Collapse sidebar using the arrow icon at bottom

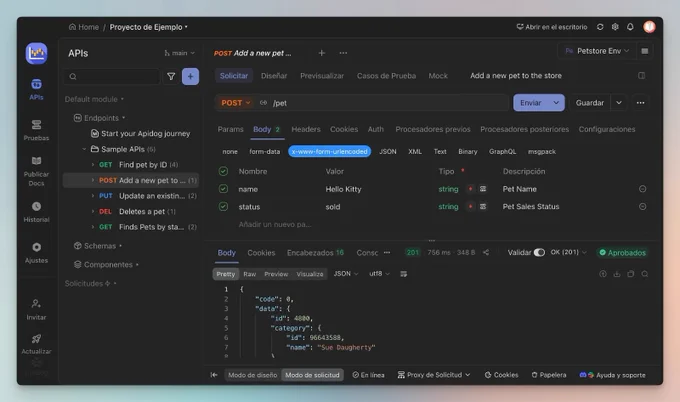214,375
